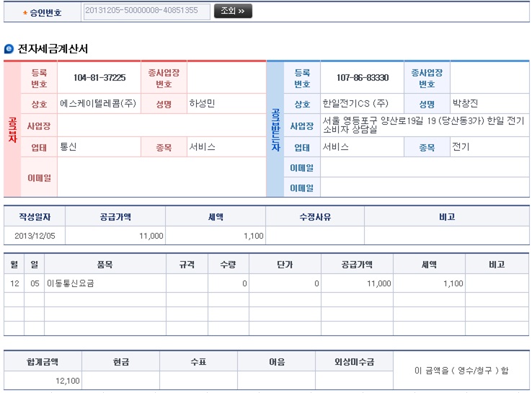Select the recipient address in 사업장 row
532x393 pixels.
coord(423,125)
